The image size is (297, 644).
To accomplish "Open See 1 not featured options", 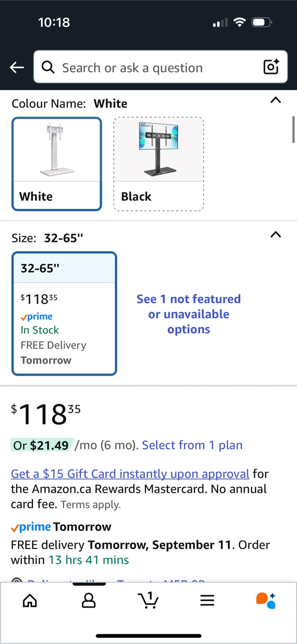I will tap(189, 314).
